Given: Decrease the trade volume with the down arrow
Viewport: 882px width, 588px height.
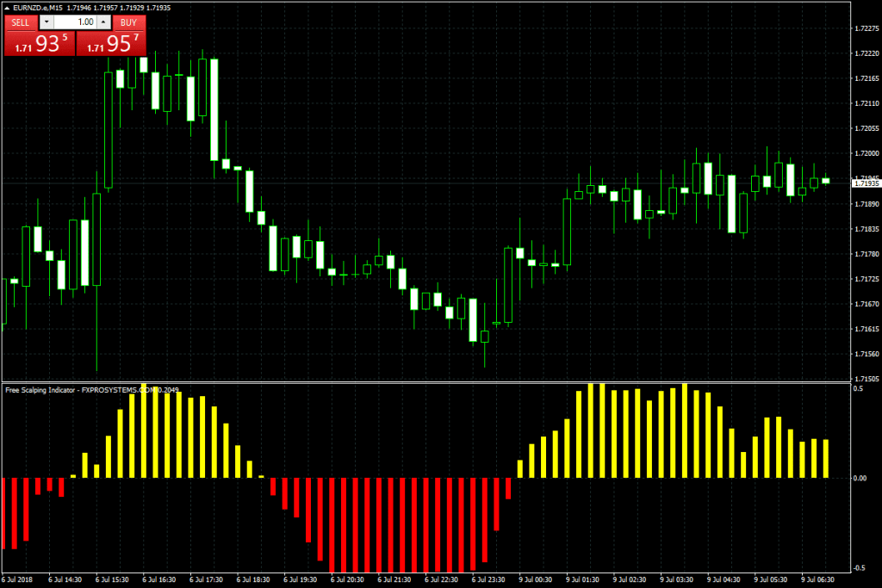Looking at the screenshot, I should coord(47,22).
